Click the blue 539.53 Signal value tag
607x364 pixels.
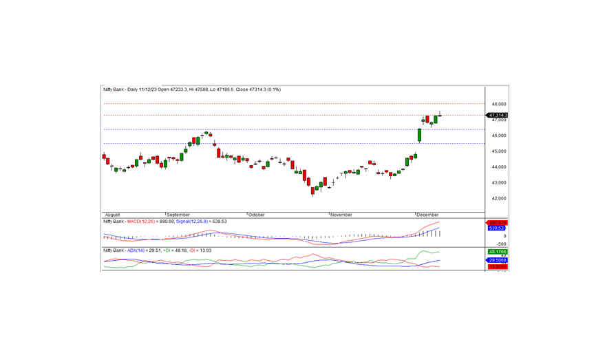click(497, 227)
